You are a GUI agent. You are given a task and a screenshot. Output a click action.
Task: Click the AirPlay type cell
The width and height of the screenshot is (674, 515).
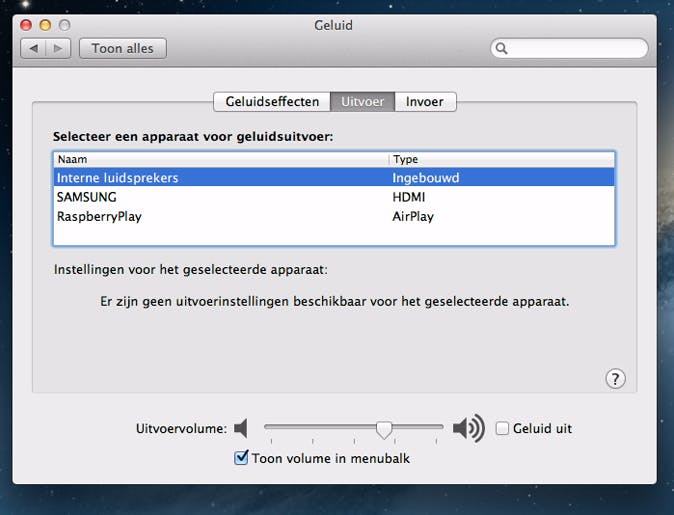413,216
